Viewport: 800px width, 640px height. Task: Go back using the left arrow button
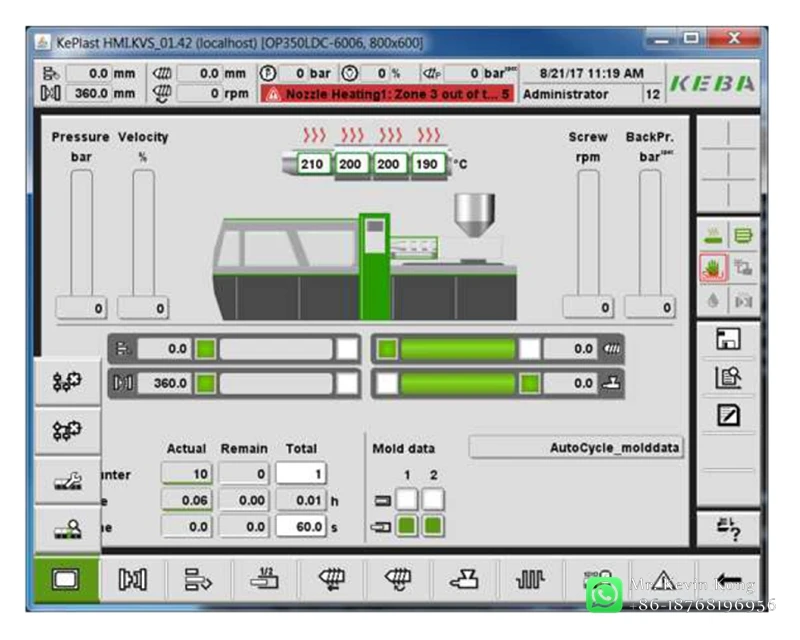[x=727, y=580]
